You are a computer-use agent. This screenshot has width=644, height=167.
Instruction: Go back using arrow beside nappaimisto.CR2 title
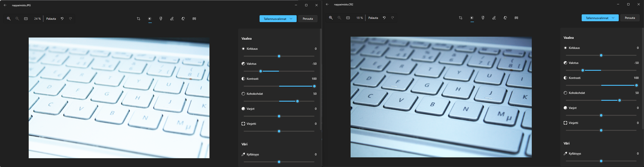tap(327, 5)
